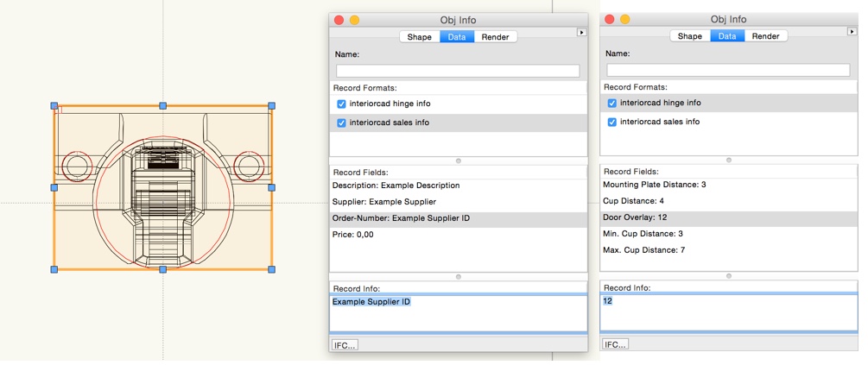This screenshot has width=868, height=365.
Task: Click IFC... button in left Obj Info
Action: pyautogui.click(x=345, y=345)
